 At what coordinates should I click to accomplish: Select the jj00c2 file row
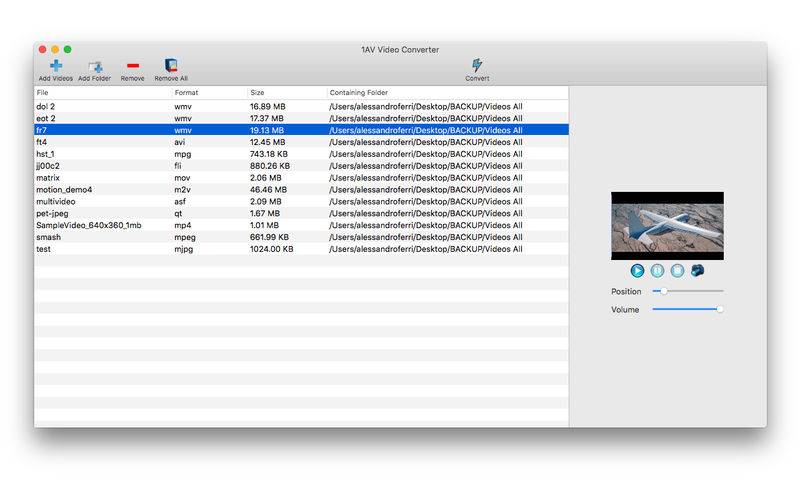(302, 166)
